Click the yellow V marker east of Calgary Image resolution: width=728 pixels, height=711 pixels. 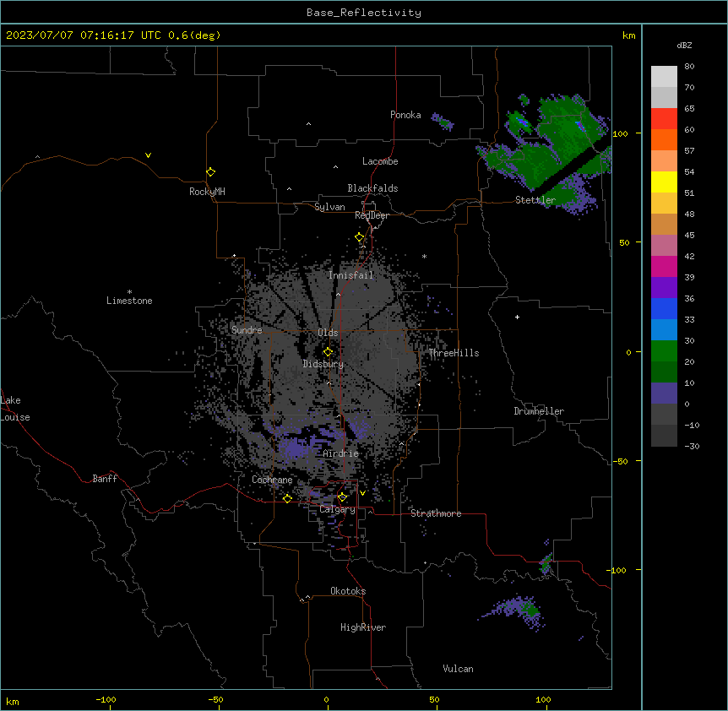click(362, 493)
